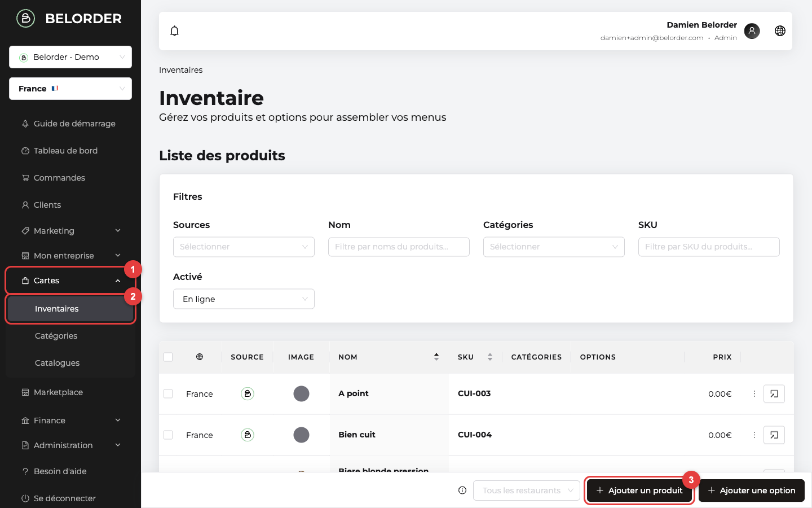Click the info icon beside restaurant selector

tap(462, 491)
